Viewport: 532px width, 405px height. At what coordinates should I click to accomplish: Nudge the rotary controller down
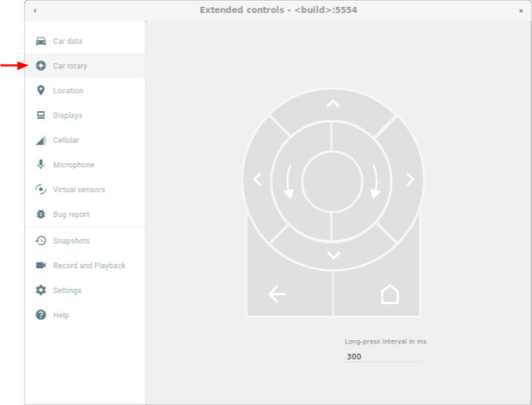pyautogui.click(x=333, y=255)
